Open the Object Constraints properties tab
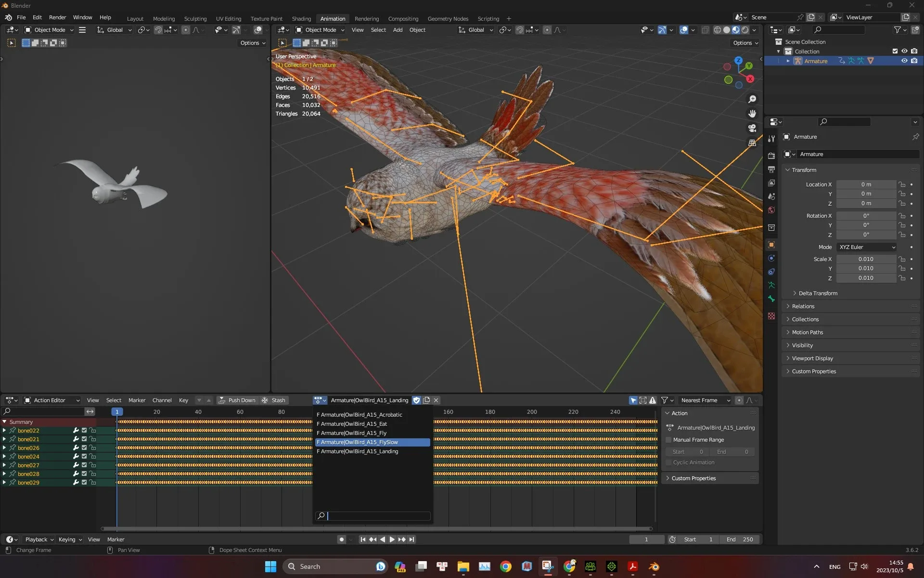This screenshot has height=578, width=924. click(771, 272)
